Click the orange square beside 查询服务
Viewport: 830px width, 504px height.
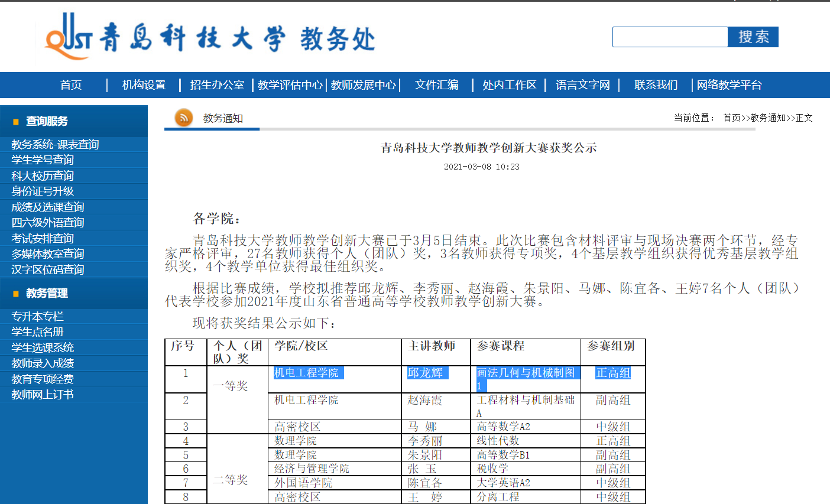point(16,122)
